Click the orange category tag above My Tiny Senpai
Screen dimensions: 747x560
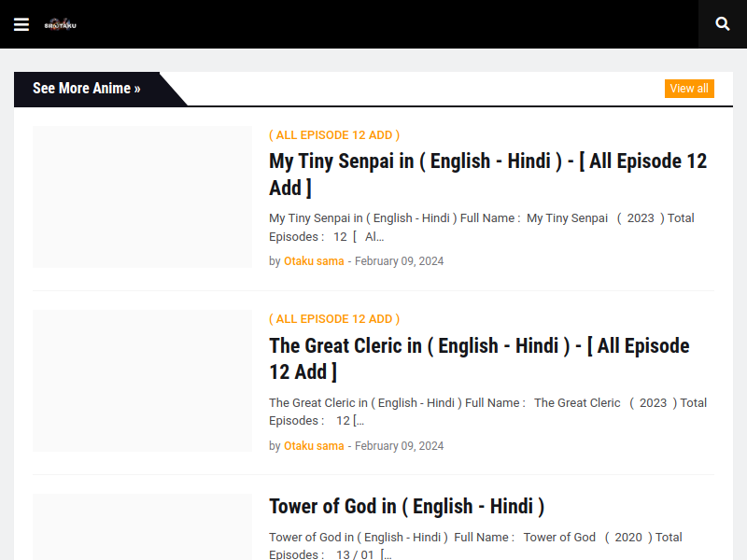pyautogui.click(x=334, y=135)
